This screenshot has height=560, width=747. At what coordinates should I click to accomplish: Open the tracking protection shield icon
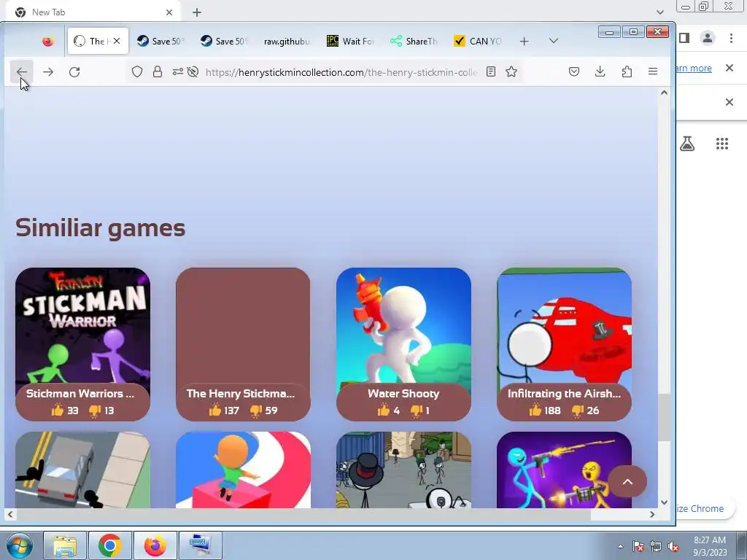137,72
